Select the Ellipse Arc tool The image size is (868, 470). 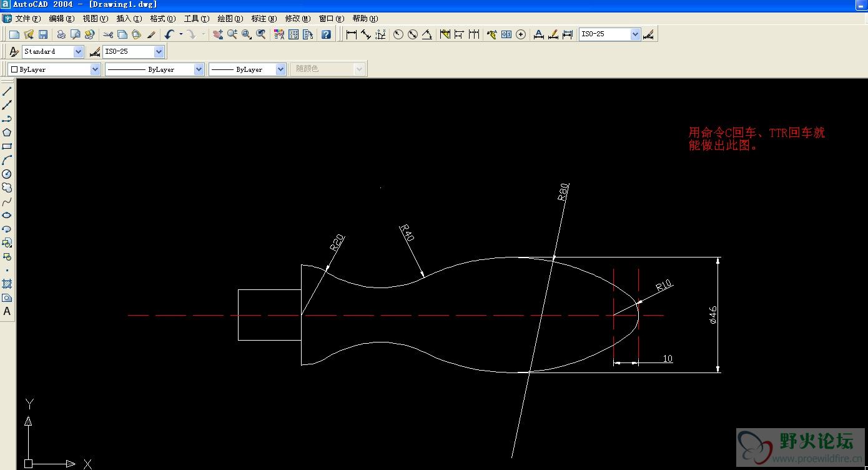(x=7, y=229)
